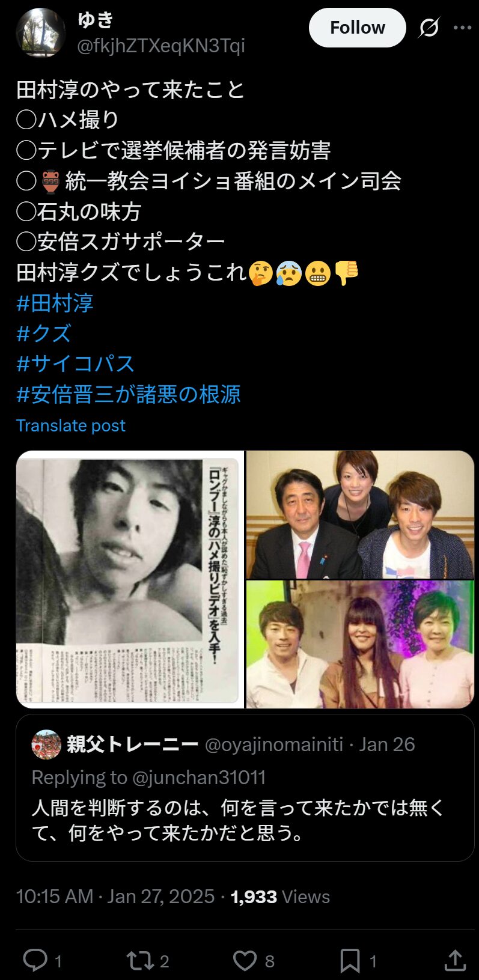
Task: Click the reply speech bubble icon
Action: coord(35,960)
